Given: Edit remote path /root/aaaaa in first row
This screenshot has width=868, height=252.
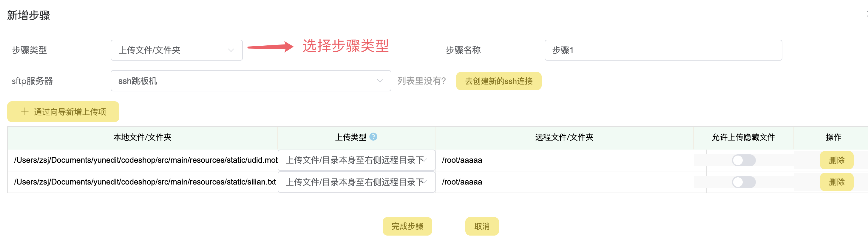Looking at the screenshot, I should pyautogui.click(x=563, y=160).
